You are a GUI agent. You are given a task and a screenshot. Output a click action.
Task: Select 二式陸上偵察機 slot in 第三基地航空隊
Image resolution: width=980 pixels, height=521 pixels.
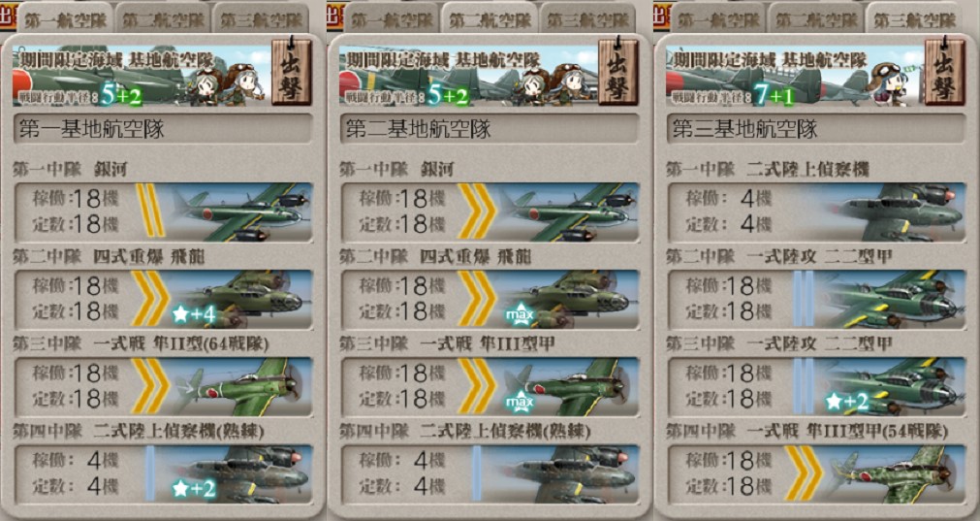pyautogui.click(x=817, y=212)
